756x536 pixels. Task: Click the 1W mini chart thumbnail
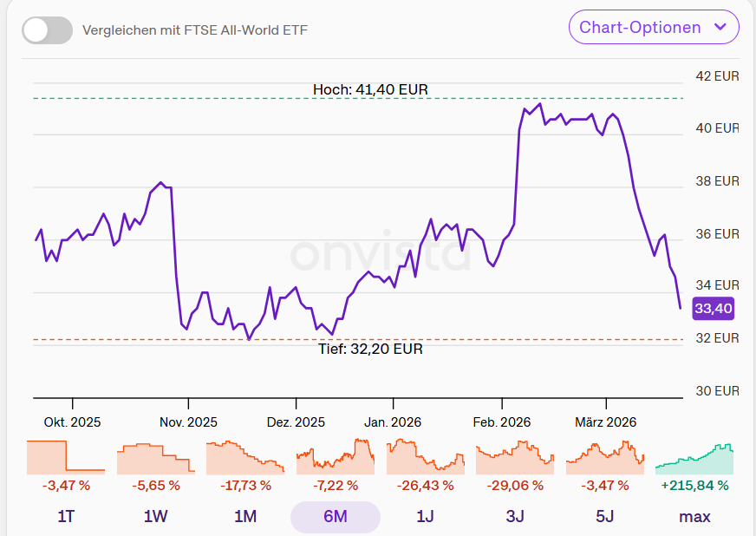click(x=155, y=457)
